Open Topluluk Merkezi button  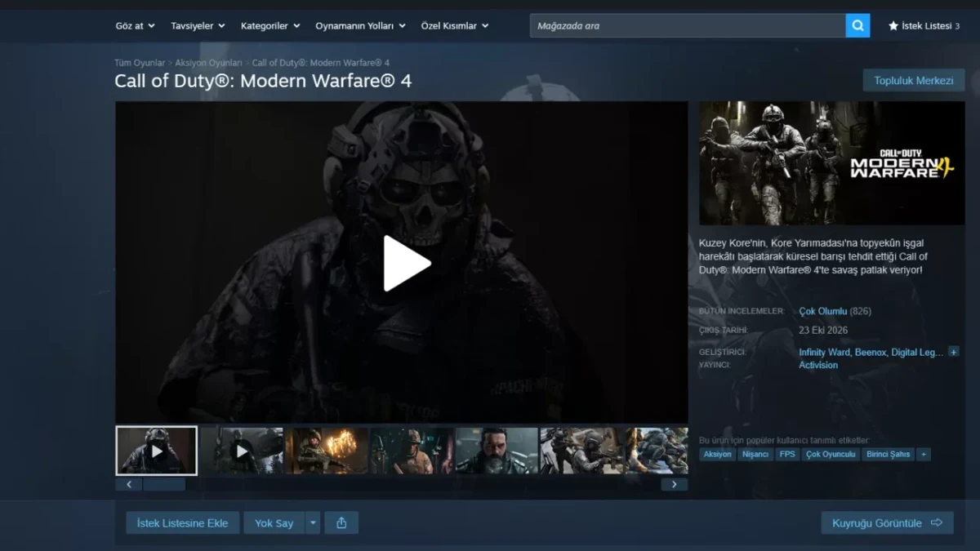914,80
